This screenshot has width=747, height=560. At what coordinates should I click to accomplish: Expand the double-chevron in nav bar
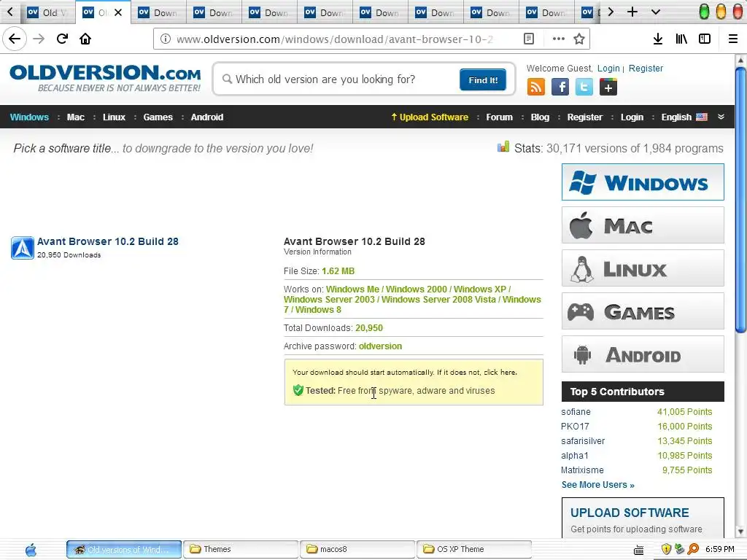(721, 117)
